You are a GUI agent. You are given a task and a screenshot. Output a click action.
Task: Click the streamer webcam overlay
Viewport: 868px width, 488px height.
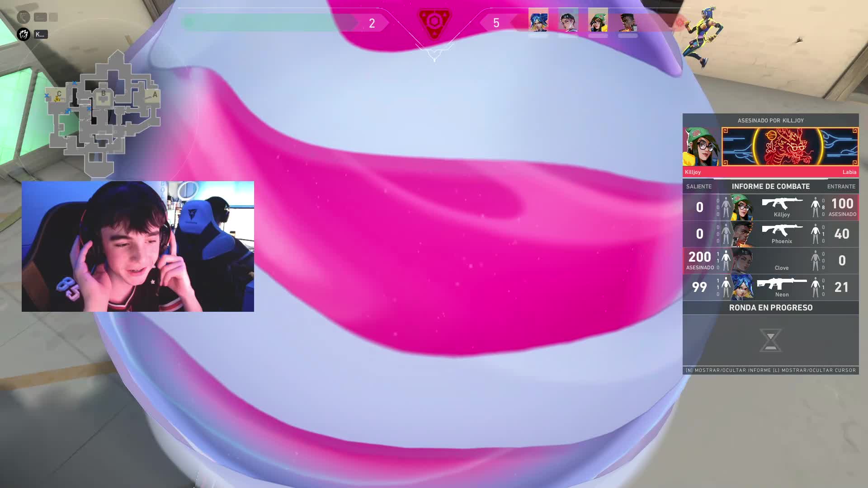[138, 246]
